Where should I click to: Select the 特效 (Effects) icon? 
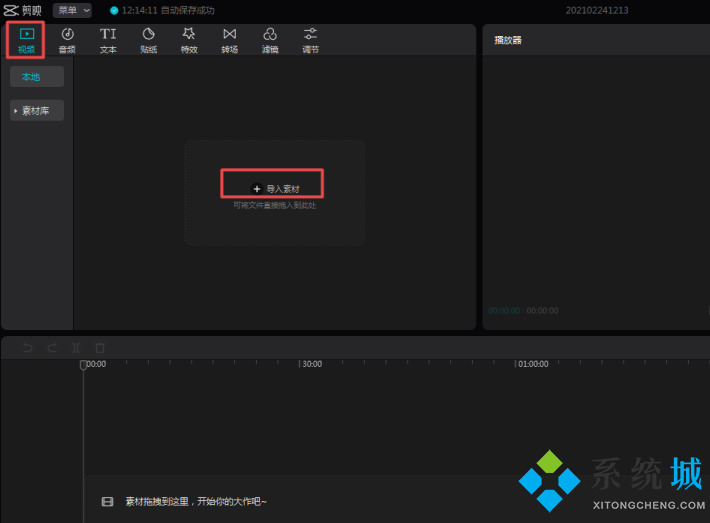188,39
